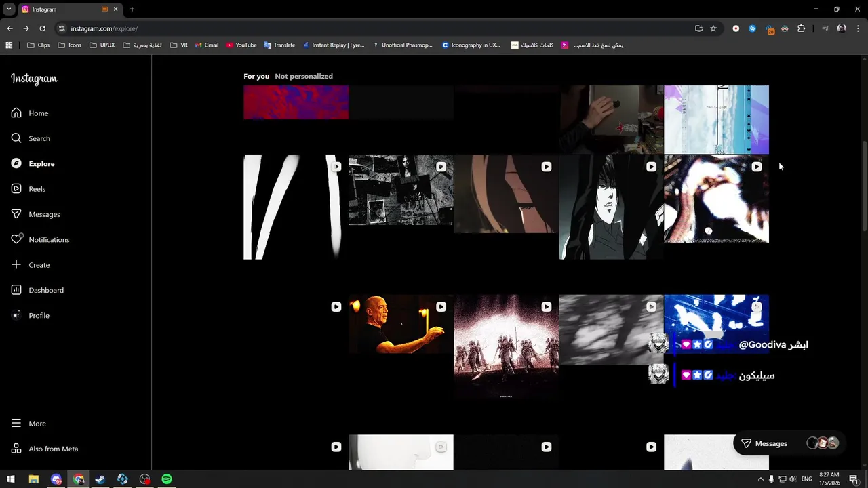Image resolution: width=868 pixels, height=488 pixels.
Task: Open Chrome three-dot menu
Action: [x=858, y=28]
